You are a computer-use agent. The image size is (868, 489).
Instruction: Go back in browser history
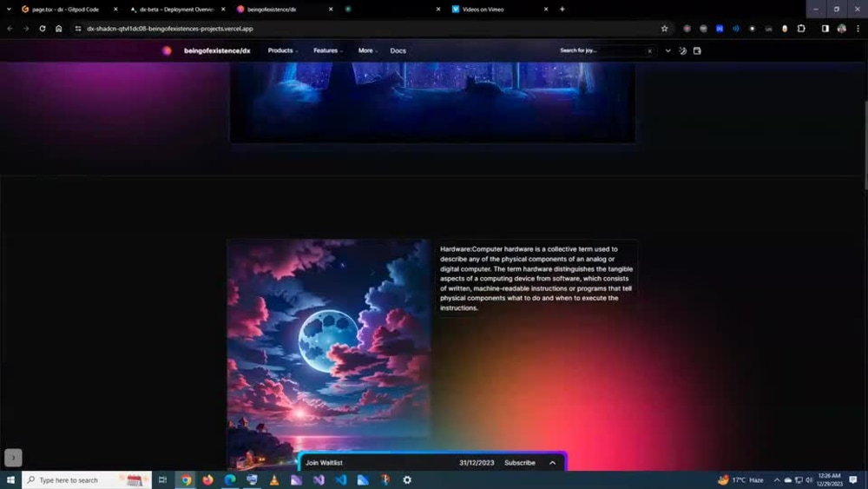(x=10, y=29)
